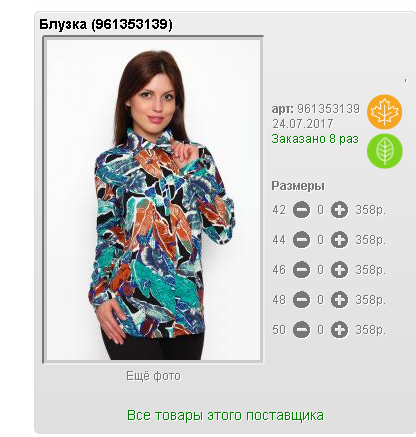Screen dimensions: 416x437
Task: Decrease quantity for size 48
Action: [x=301, y=300]
